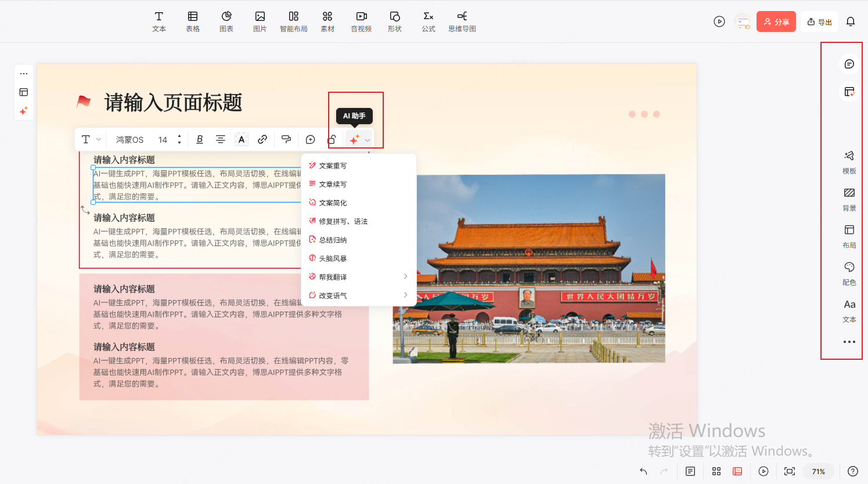The width and height of the screenshot is (868, 484).
Task: Redo the last action
Action: click(664, 471)
